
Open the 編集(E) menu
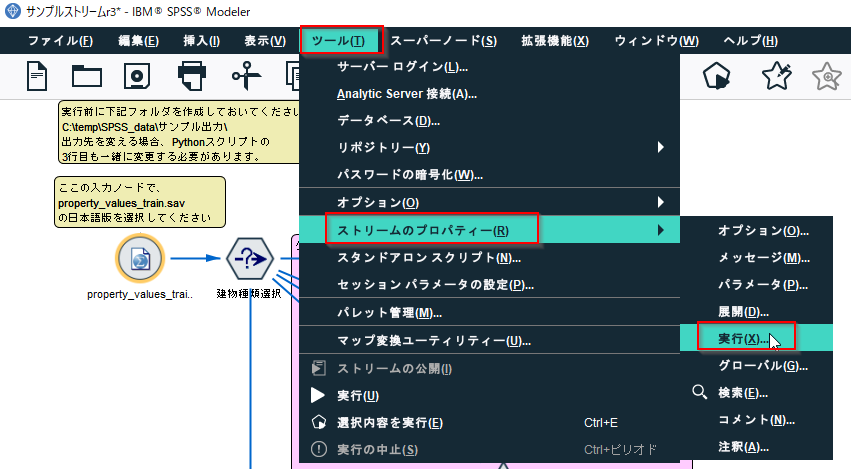138,41
